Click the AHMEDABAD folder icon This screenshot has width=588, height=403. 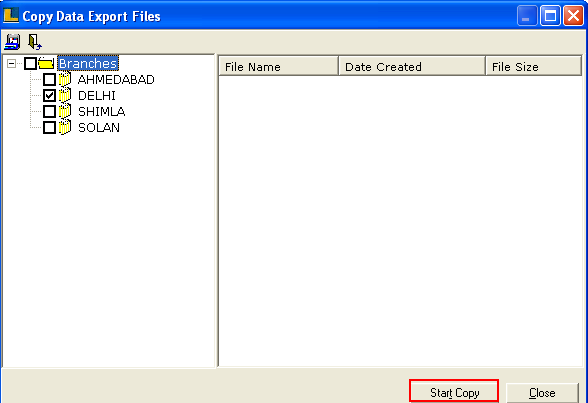click(64, 79)
